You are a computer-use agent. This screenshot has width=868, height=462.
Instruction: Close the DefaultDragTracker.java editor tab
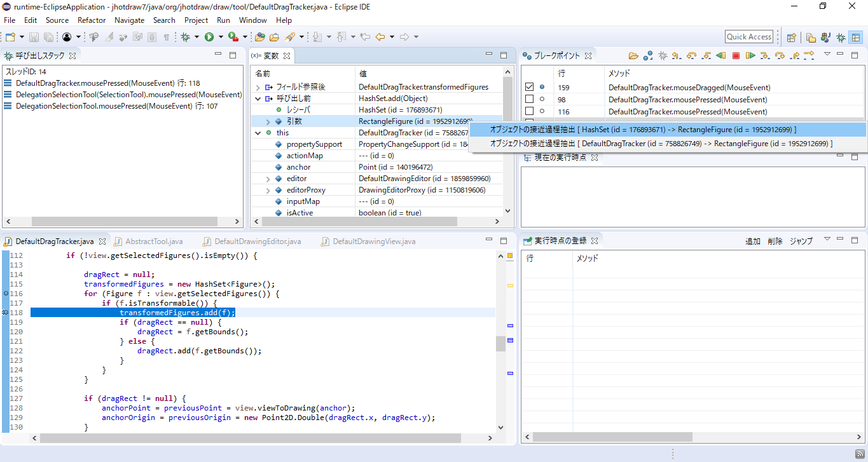102,241
